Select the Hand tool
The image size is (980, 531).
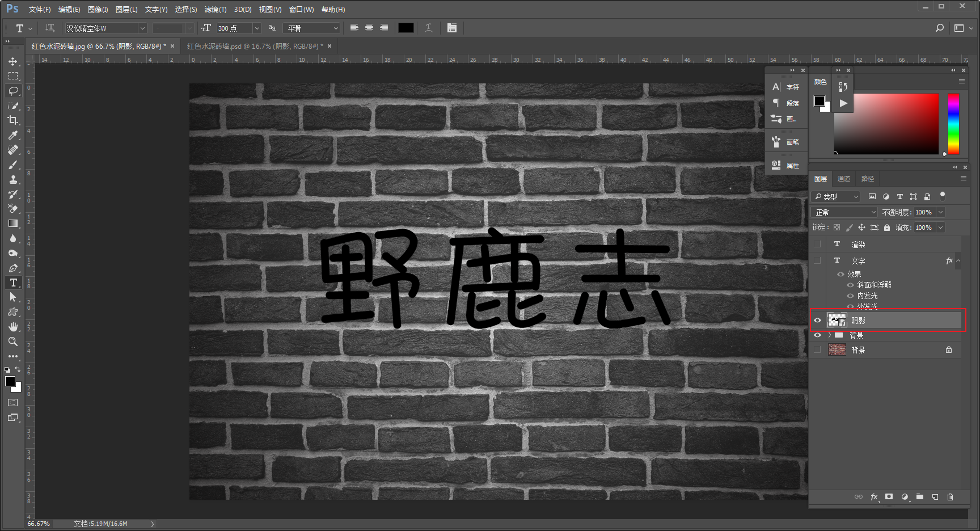pyautogui.click(x=13, y=327)
